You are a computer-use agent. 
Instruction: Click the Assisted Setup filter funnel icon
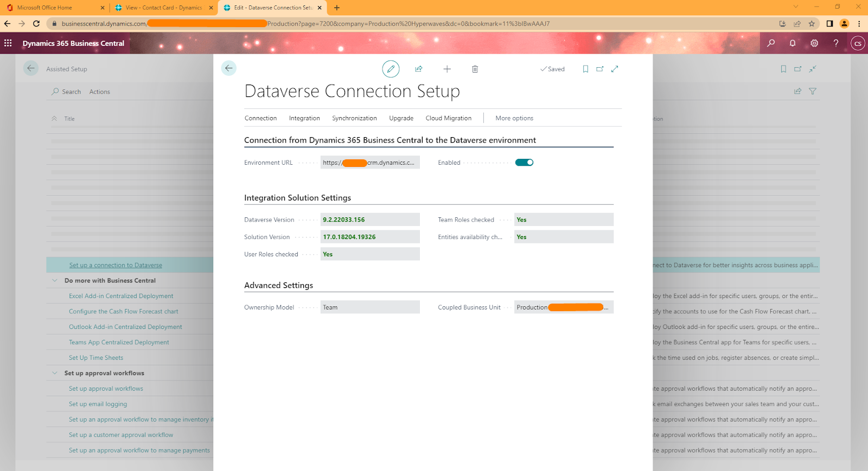[813, 91]
